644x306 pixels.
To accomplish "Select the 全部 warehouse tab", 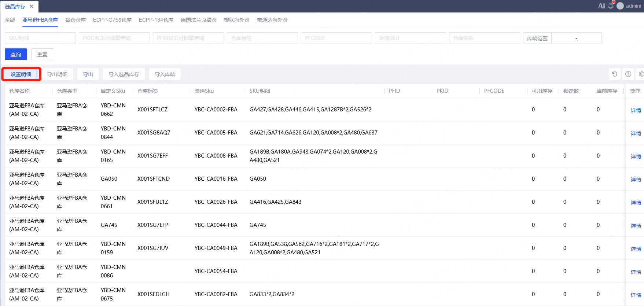I will (10, 20).
